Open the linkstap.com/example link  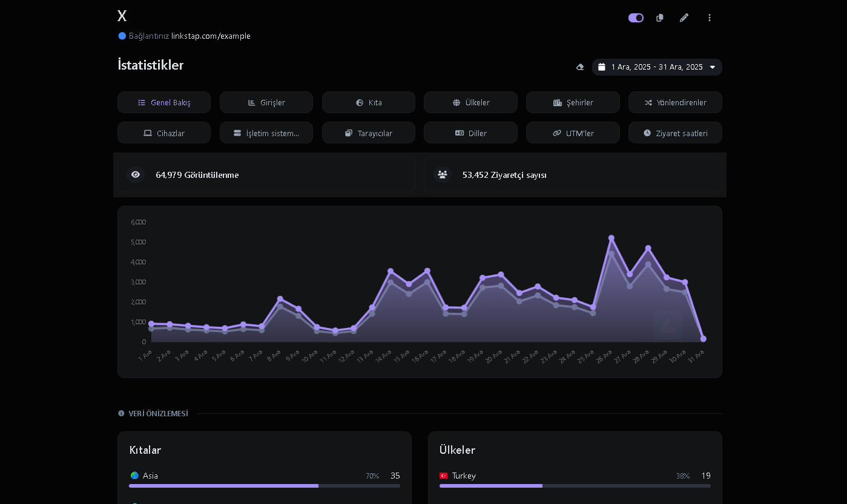tap(211, 36)
